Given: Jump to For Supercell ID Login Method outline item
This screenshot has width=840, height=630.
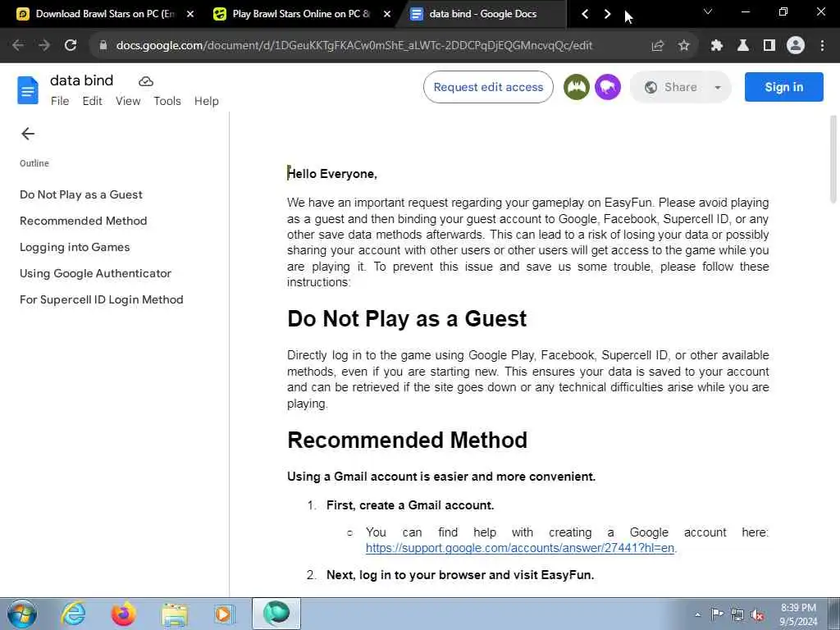Looking at the screenshot, I should click(x=101, y=299).
